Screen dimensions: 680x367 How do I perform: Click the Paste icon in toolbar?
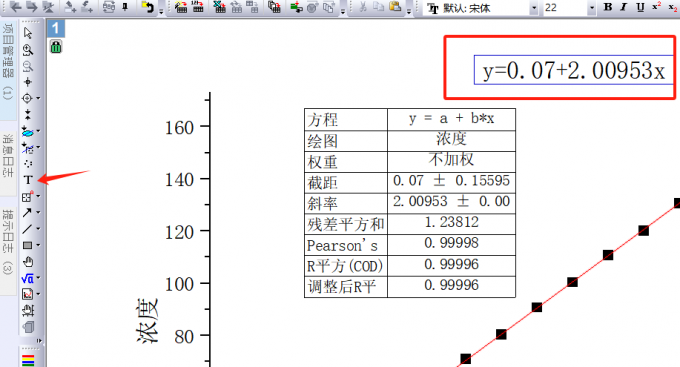pyautogui.click(x=395, y=7)
